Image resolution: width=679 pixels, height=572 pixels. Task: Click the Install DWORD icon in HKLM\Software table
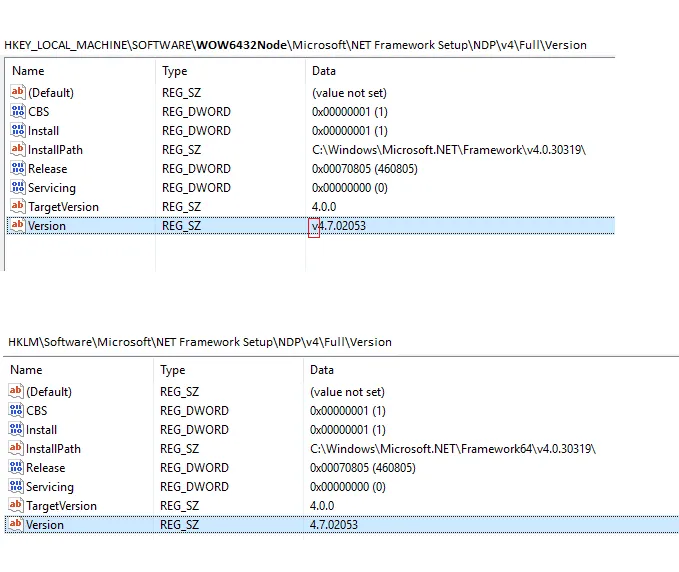tap(16, 429)
